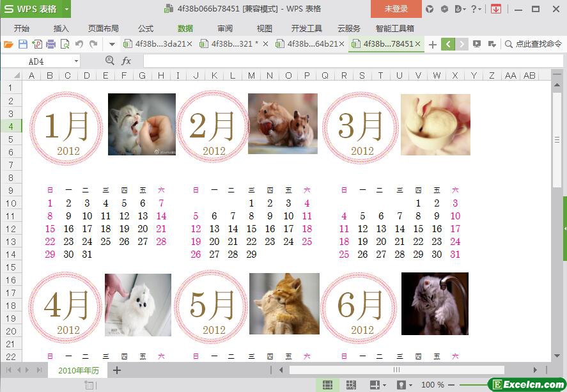Jump to first sheet navigation arrow
Screen dimensions: 567x392
[x=9, y=370]
